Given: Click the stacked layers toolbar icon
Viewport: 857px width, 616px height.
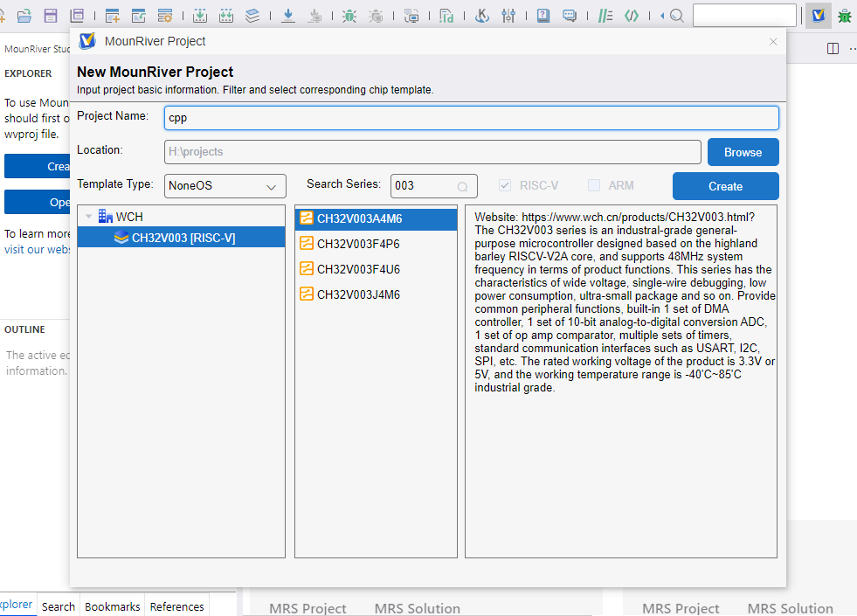Looking at the screenshot, I should [x=252, y=16].
